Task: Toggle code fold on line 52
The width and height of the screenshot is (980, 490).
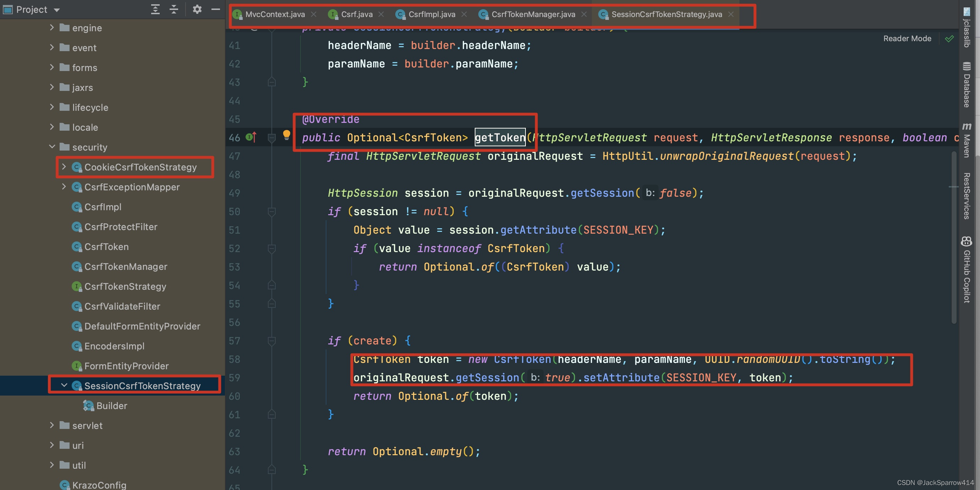Action: point(272,249)
